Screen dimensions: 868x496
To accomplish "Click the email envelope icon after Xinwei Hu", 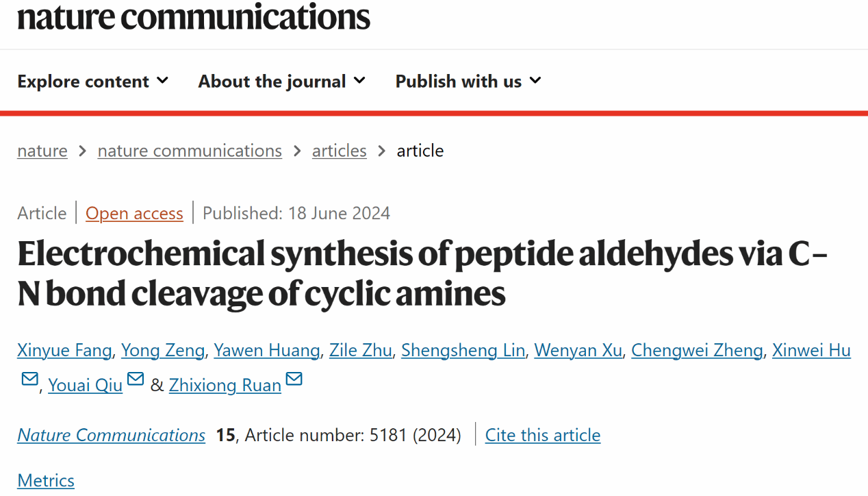I will point(29,379).
